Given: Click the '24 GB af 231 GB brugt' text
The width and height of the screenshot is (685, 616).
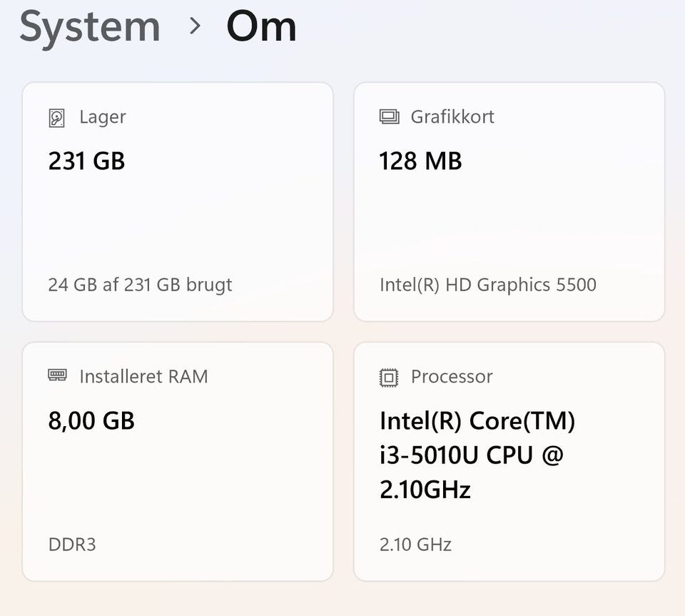Looking at the screenshot, I should pyautogui.click(x=140, y=285).
